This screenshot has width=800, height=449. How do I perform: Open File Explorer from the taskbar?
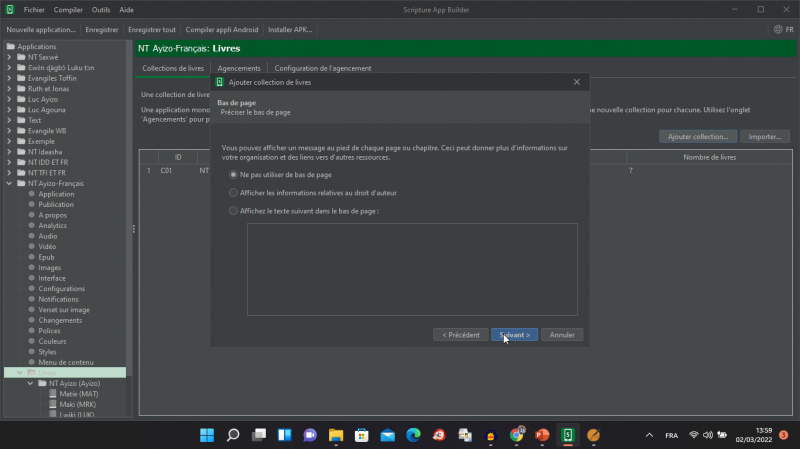[x=336, y=435]
